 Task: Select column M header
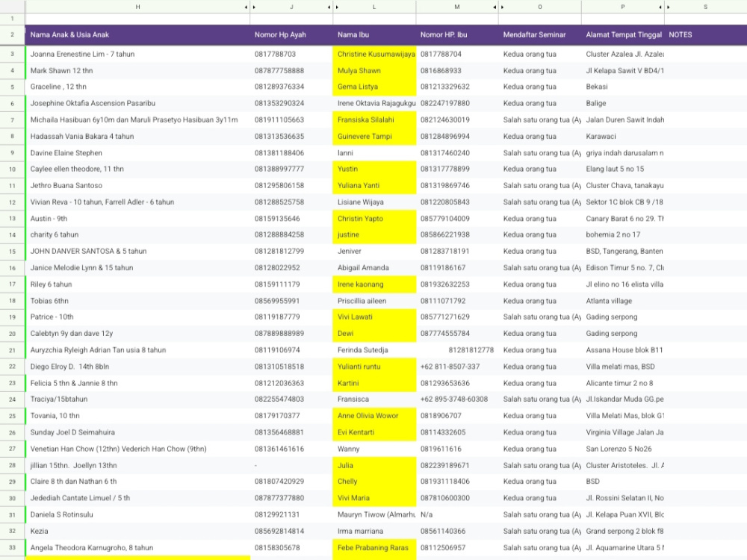tap(457, 7)
